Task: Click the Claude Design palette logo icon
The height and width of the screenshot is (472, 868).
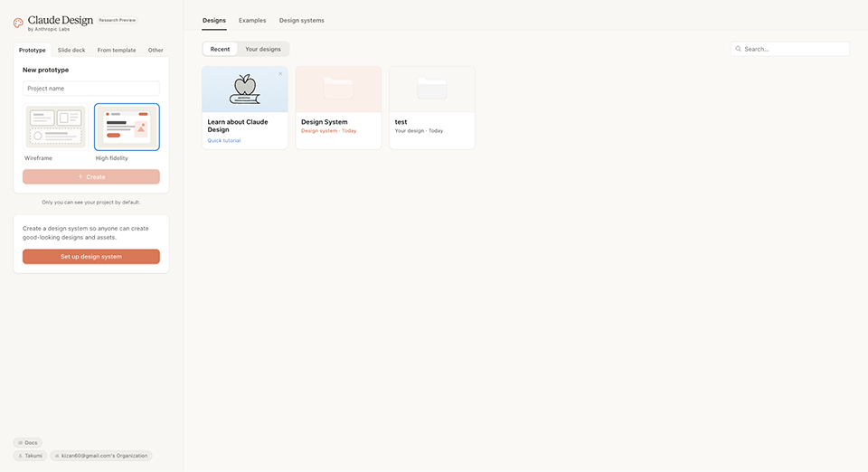Action: pyautogui.click(x=18, y=23)
